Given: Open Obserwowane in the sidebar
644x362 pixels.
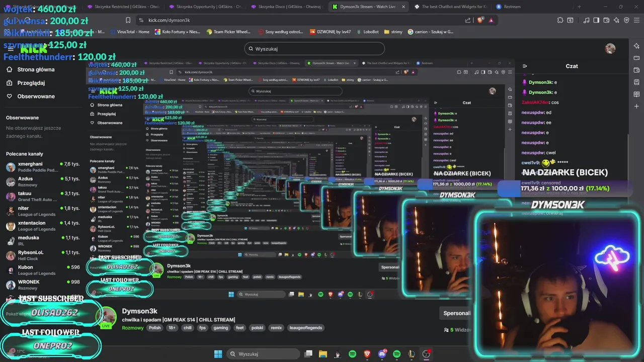Looking at the screenshot, I should pyautogui.click(x=30, y=96).
